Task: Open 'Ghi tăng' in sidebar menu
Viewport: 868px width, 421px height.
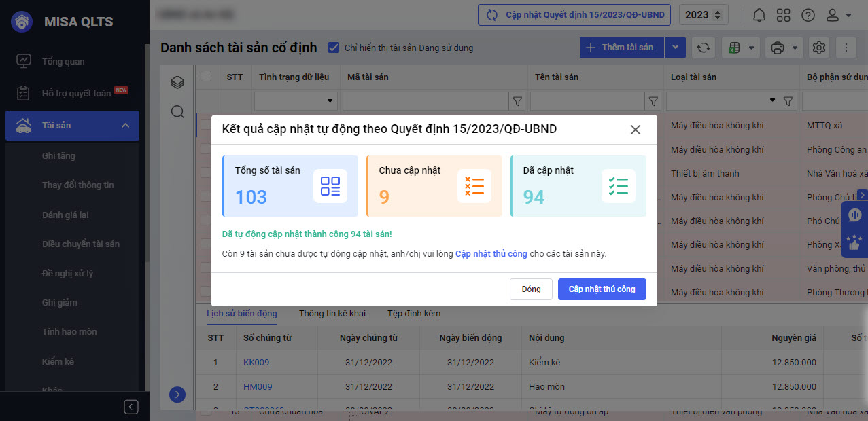Action: point(58,155)
